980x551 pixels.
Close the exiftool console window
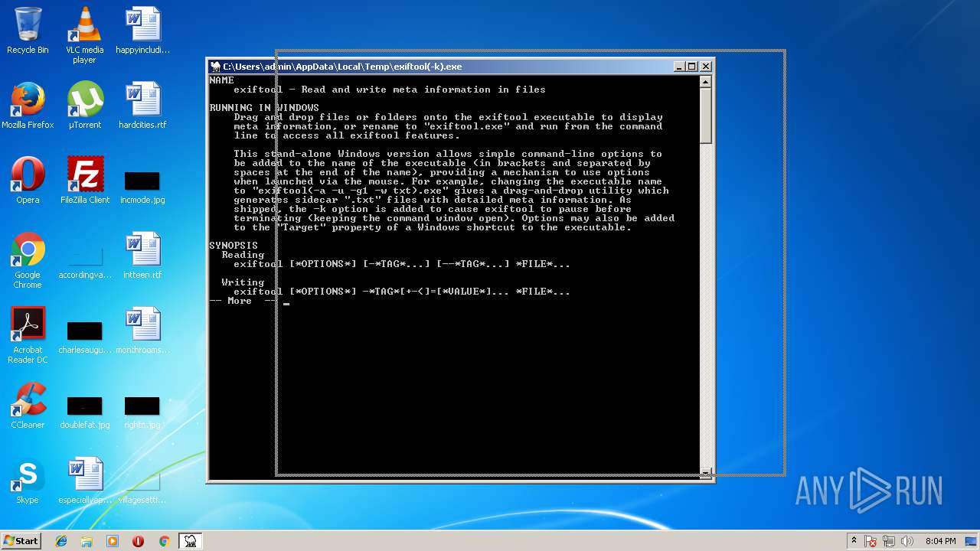pyautogui.click(x=705, y=67)
